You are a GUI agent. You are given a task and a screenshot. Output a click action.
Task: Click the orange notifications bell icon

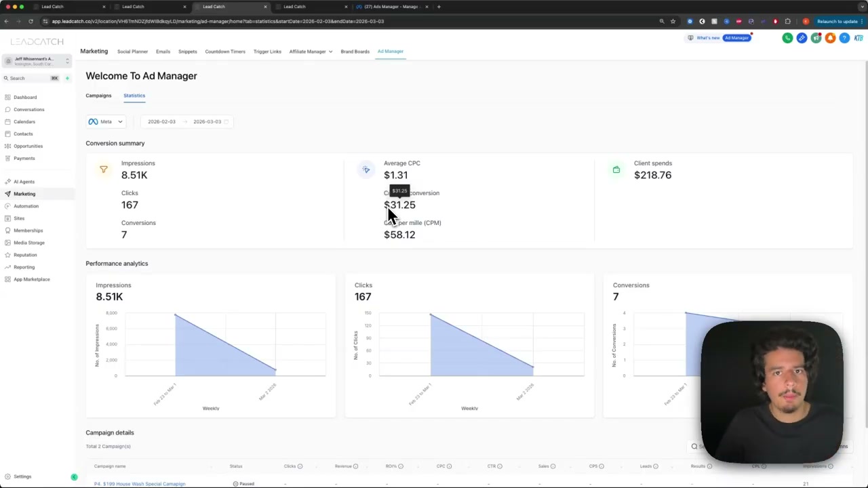(x=830, y=38)
